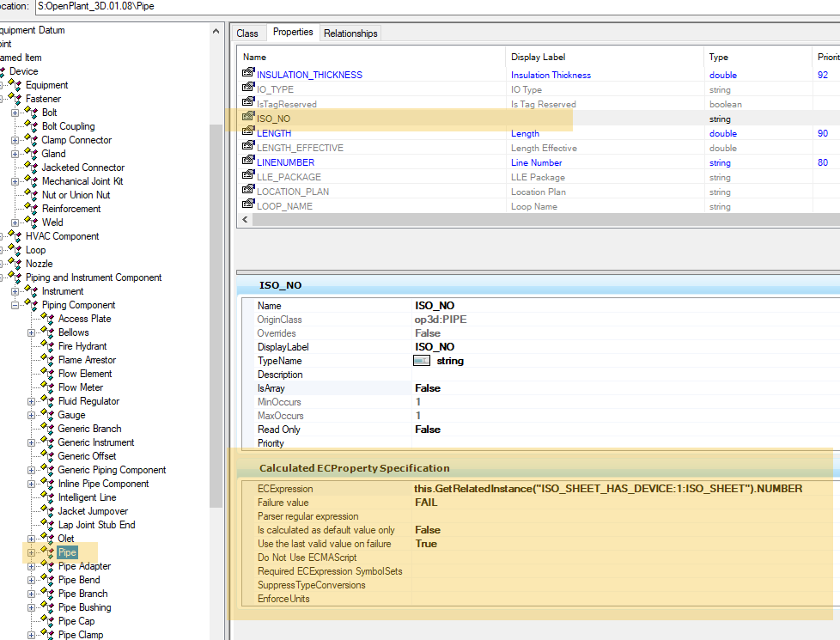This screenshot has width=840, height=640.
Task: Click the button beside TypeName string value
Action: (x=423, y=360)
